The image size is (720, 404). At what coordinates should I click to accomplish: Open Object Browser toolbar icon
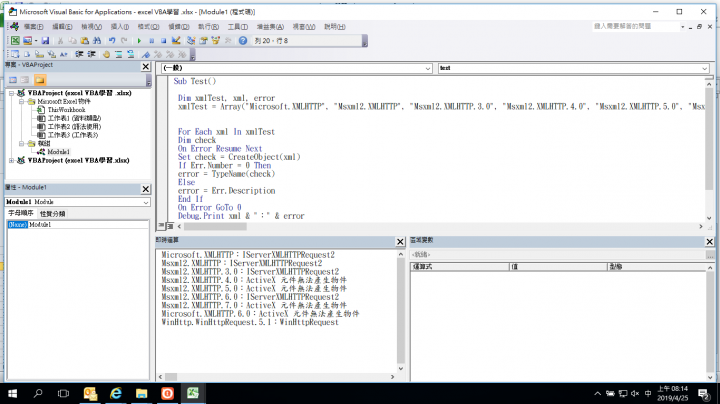215,41
